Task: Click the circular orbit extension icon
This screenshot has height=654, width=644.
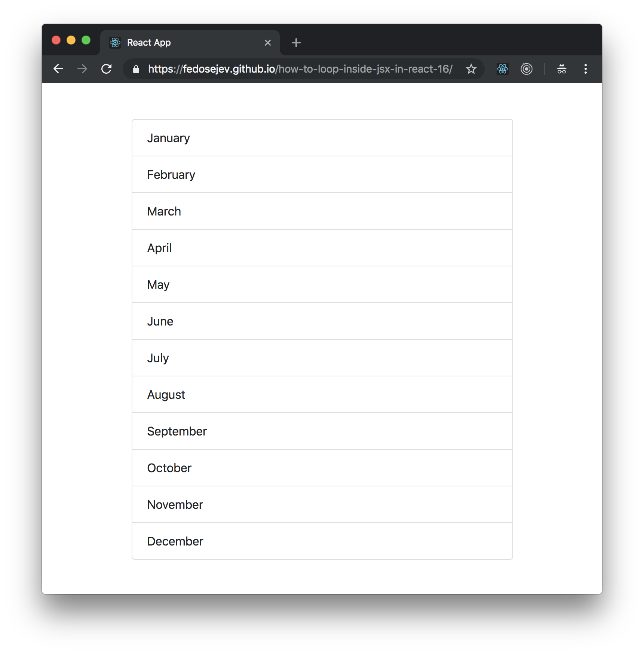Action: click(526, 69)
